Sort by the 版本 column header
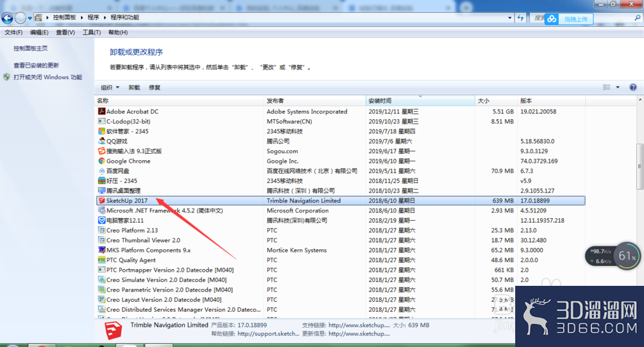The width and height of the screenshot is (644, 347). point(551,100)
